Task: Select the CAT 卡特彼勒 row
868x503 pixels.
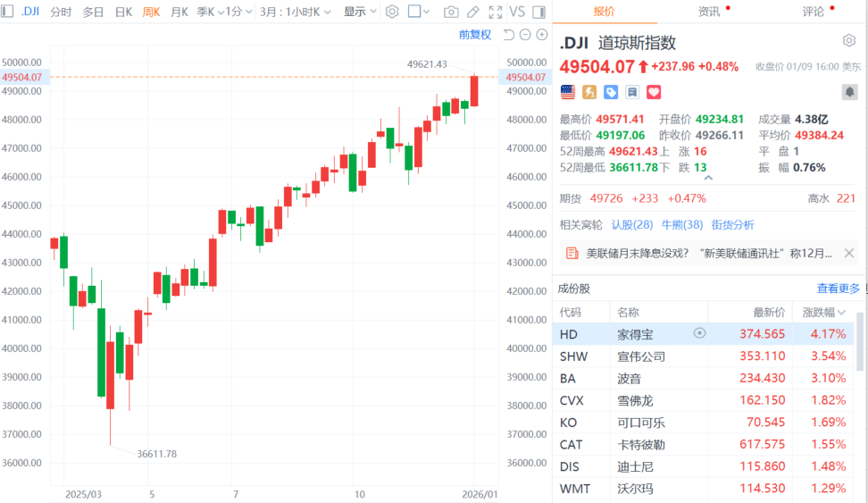Action: pyautogui.click(x=703, y=444)
